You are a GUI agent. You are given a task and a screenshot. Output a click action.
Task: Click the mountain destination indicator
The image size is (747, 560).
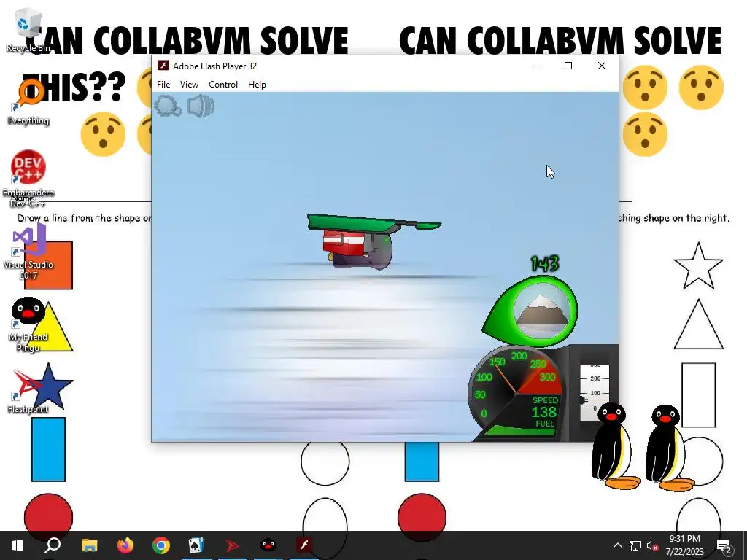542,311
